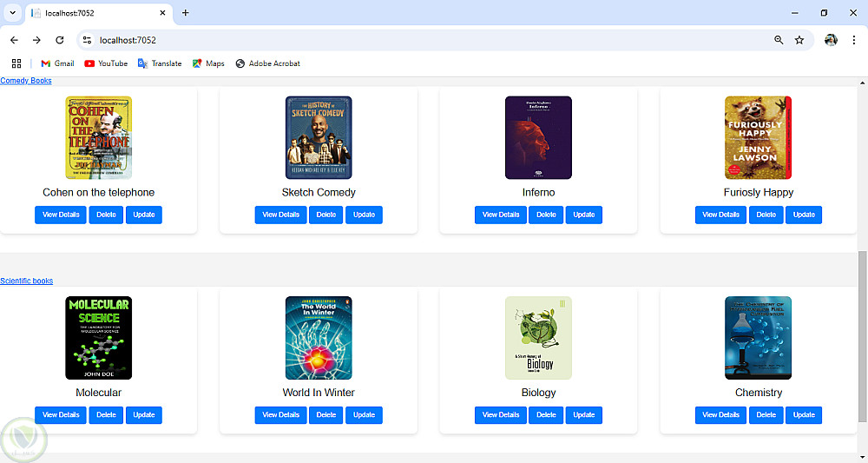Reload the page with the refresh icon
The image size is (868, 463).
pyautogui.click(x=59, y=40)
